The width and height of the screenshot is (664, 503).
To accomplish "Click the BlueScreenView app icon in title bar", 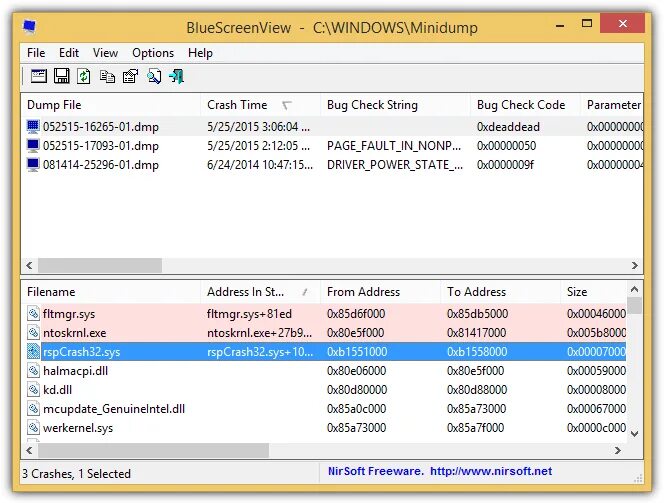I will (x=29, y=27).
